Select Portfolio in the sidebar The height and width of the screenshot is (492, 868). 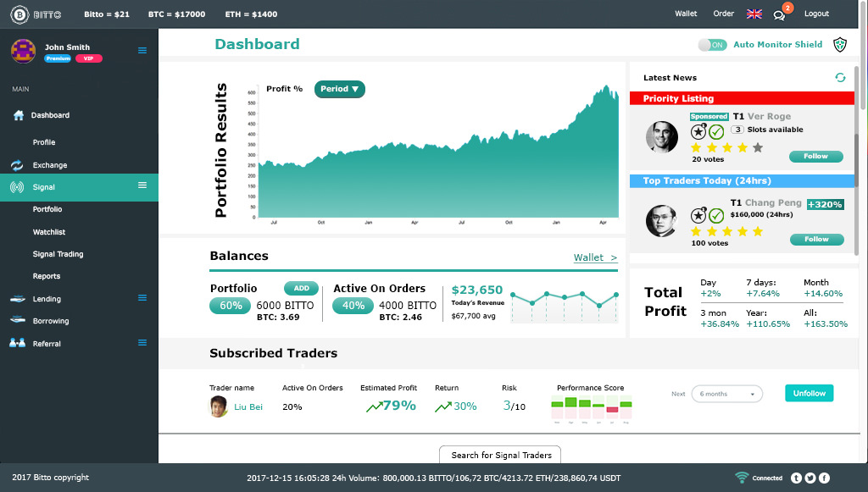pos(47,209)
